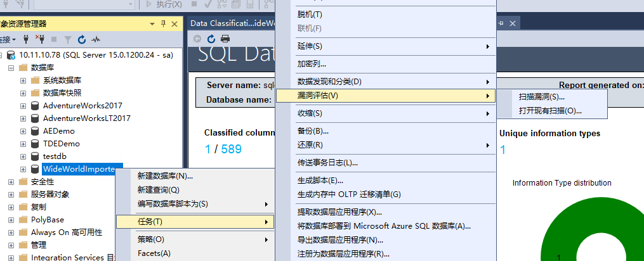Click the 安全性 folder icon
The width and height of the screenshot is (644, 261).
23,182
